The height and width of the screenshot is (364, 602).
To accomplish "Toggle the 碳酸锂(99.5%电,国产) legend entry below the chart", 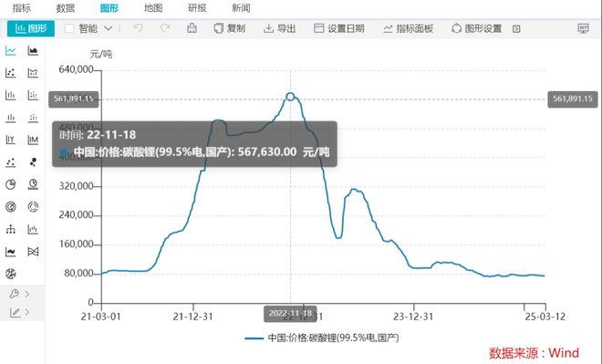I will pyautogui.click(x=322, y=338).
